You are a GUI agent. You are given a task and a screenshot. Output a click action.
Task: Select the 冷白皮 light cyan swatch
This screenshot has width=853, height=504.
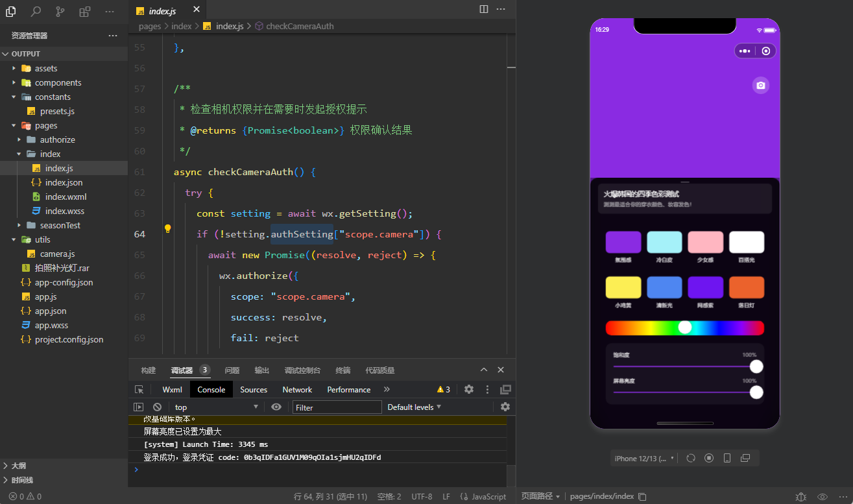coord(664,242)
